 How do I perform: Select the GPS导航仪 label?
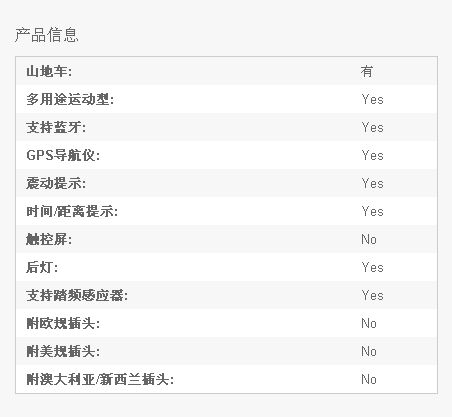(63, 155)
